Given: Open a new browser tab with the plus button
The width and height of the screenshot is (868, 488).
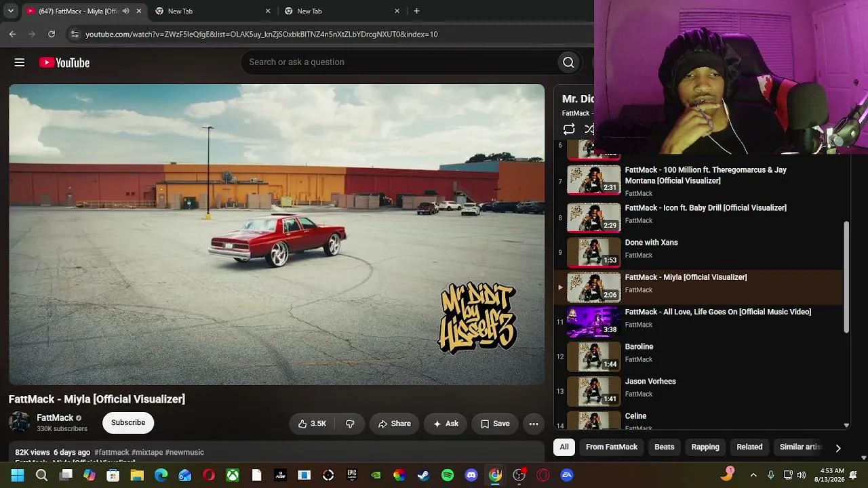Looking at the screenshot, I should (x=416, y=11).
